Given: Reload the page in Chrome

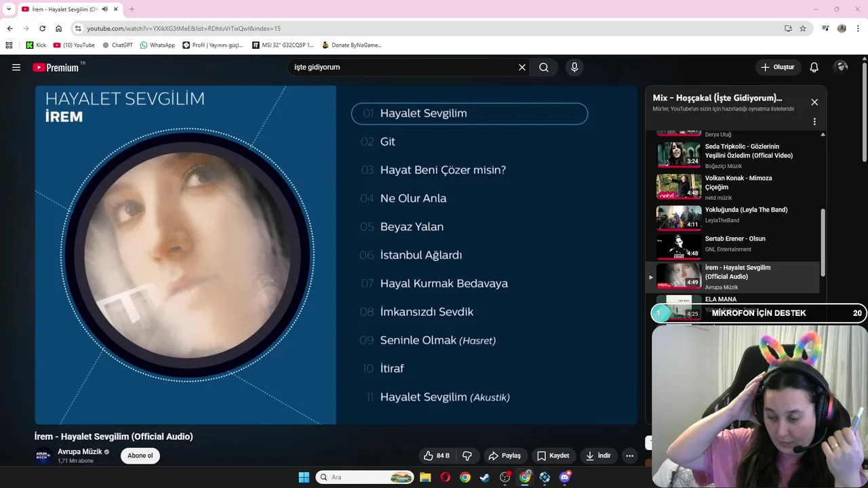Looking at the screenshot, I should [x=42, y=28].
